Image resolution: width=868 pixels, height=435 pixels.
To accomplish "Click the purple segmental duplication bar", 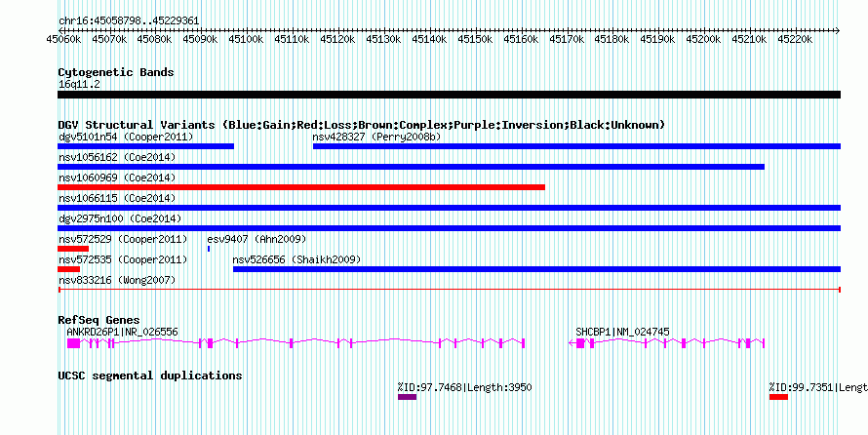I will 407,397.
